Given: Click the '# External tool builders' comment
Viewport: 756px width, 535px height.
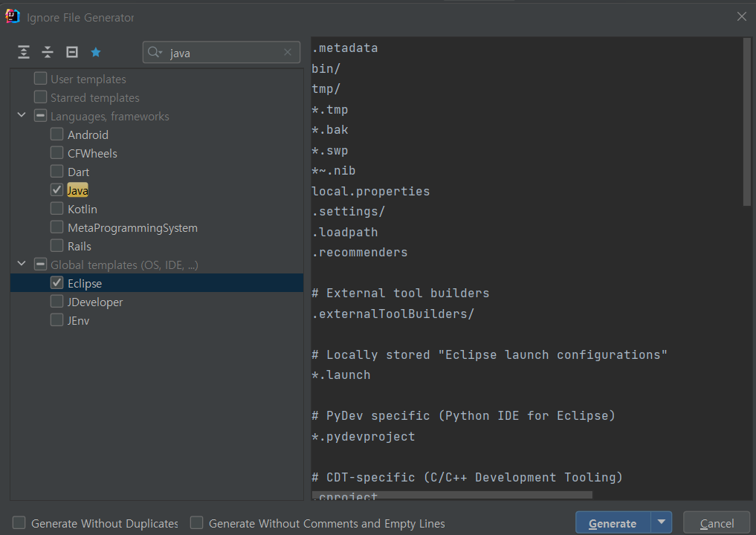Looking at the screenshot, I should (401, 293).
